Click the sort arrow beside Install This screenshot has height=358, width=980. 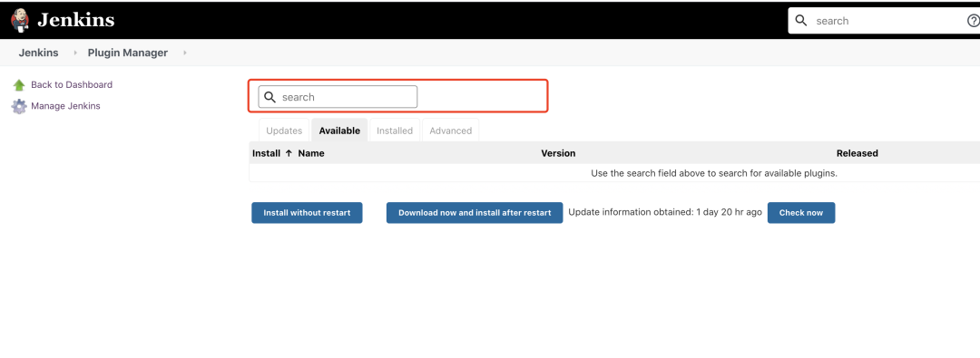click(289, 153)
